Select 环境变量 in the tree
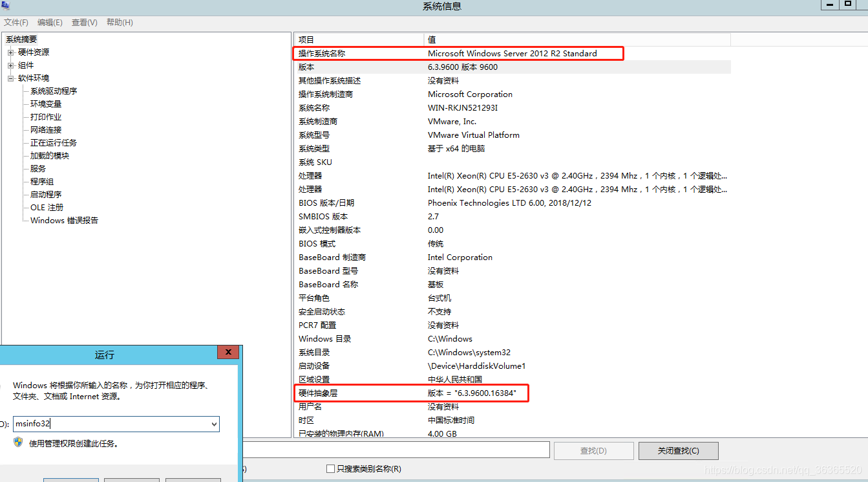 click(46, 104)
